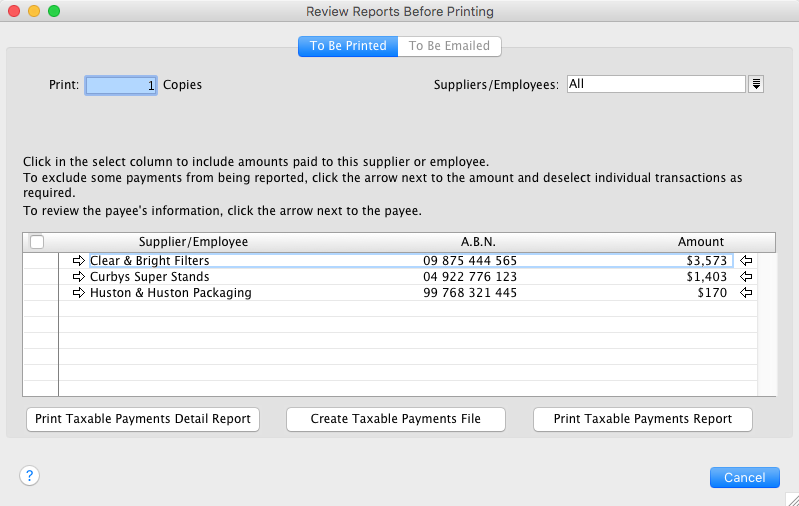Tick select column for Curbys Super Stands

pos(40,277)
